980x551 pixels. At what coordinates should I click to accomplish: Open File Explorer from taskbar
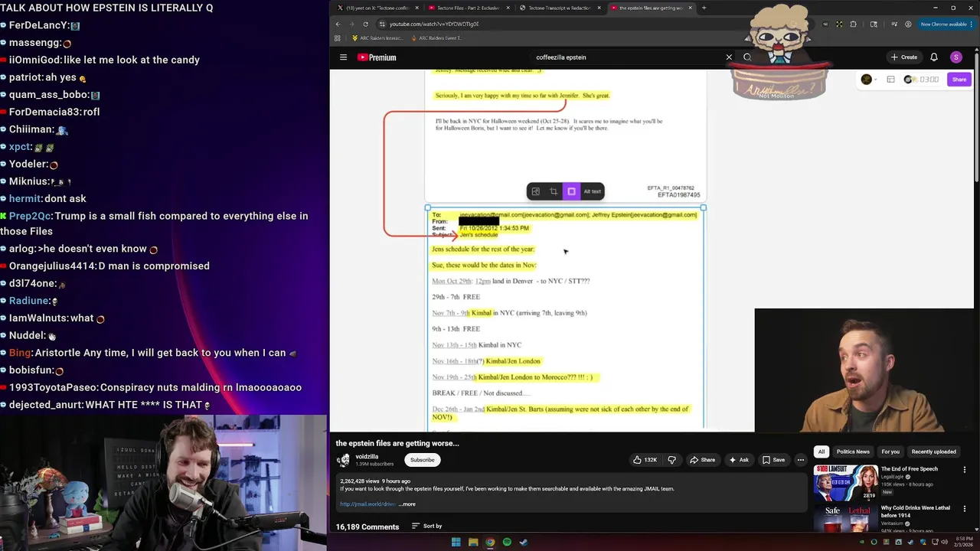[473, 543]
